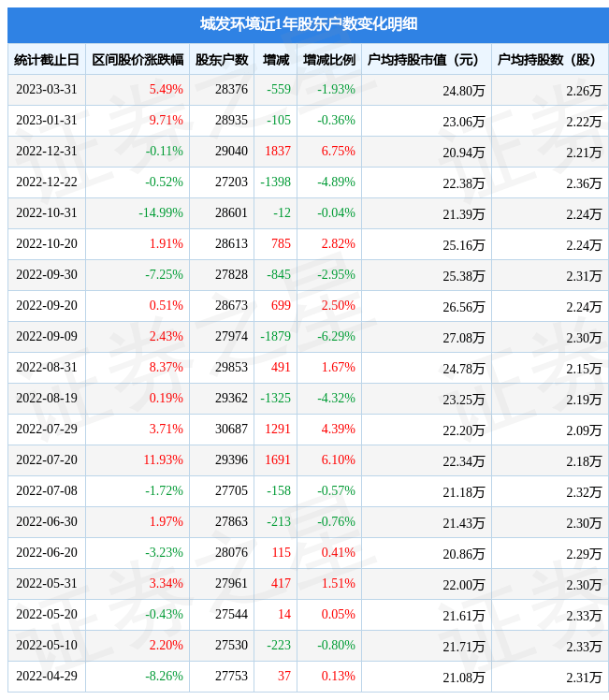Viewport: 609px width, 700px height.
Task: Click the shares-per-holder value 2.36万
Action: point(584,183)
